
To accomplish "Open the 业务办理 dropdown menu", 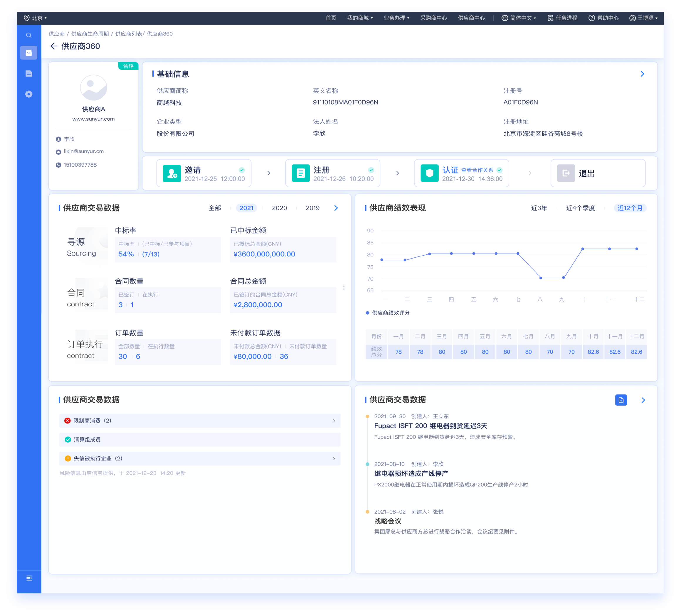I will 396,18.
